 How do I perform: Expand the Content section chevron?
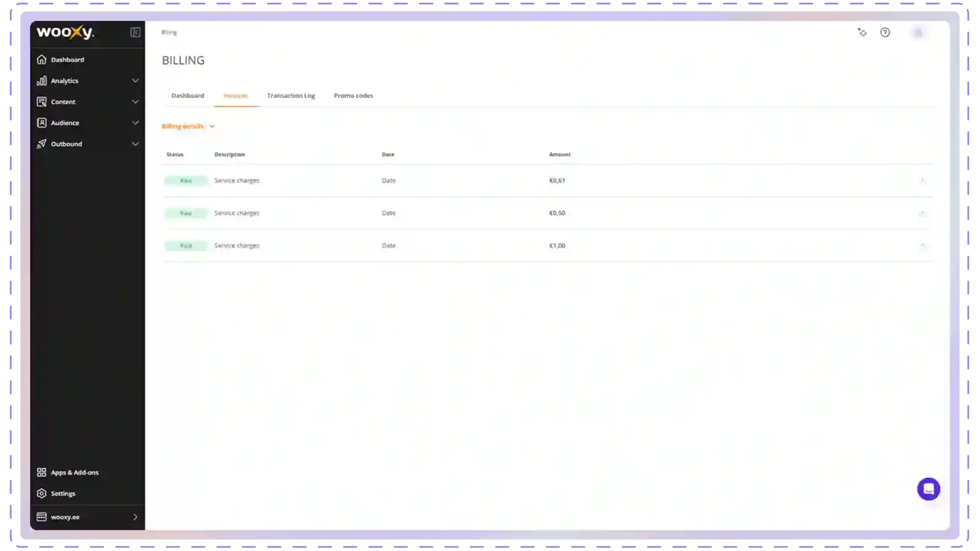135,102
